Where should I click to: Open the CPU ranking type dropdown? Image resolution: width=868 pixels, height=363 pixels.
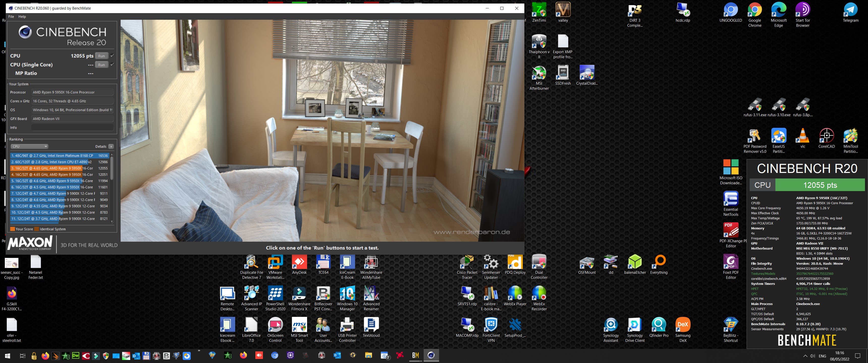coord(29,146)
